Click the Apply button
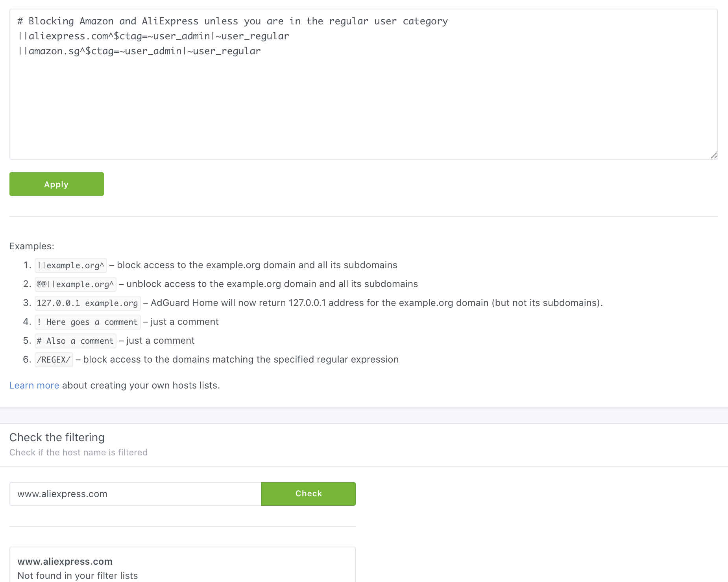The image size is (728, 582). [56, 184]
